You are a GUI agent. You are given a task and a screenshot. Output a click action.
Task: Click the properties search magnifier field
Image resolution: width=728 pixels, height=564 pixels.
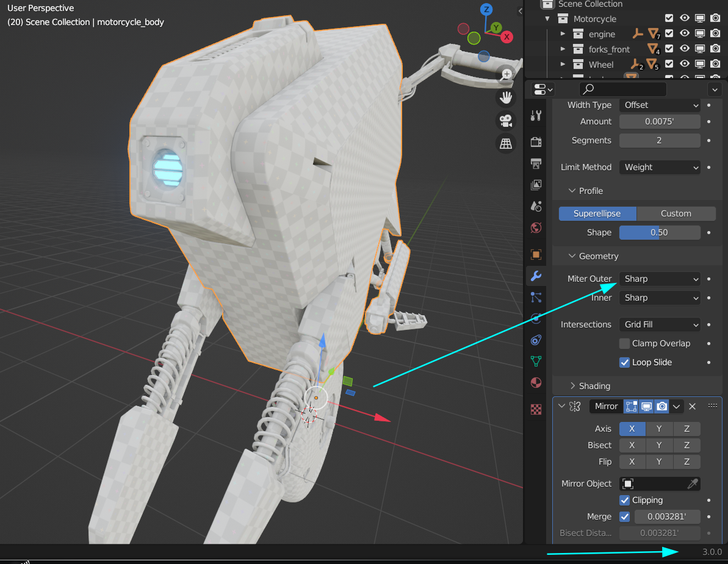click(x=622, y=88)
